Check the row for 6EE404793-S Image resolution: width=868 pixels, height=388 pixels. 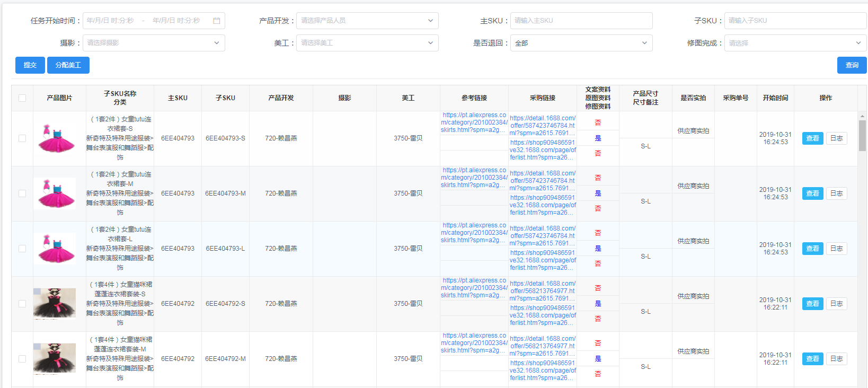click(22, 138)
